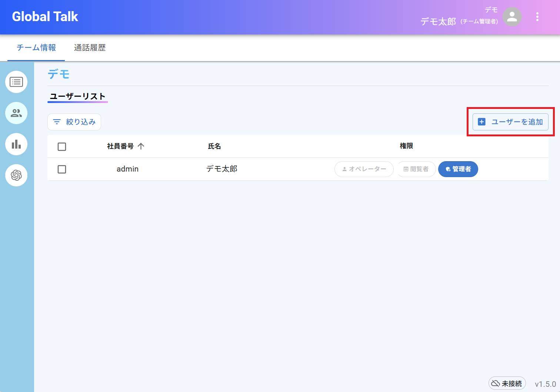Toggle the 閲覧者 role chip

(x=416, y=169)
